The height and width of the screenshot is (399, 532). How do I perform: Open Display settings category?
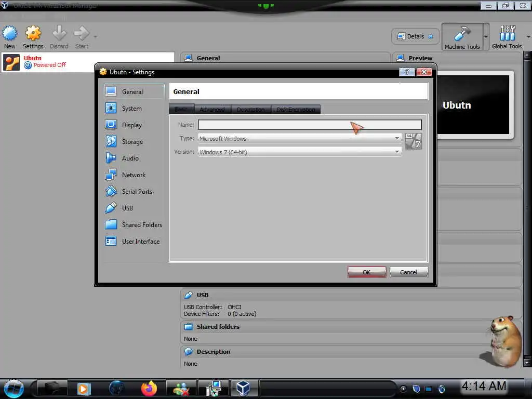134,125
